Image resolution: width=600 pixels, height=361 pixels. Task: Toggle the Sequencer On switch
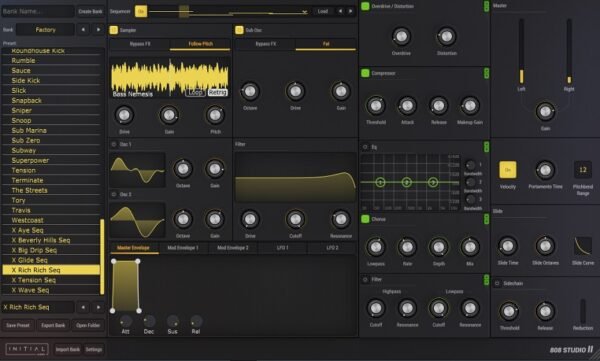141,11
